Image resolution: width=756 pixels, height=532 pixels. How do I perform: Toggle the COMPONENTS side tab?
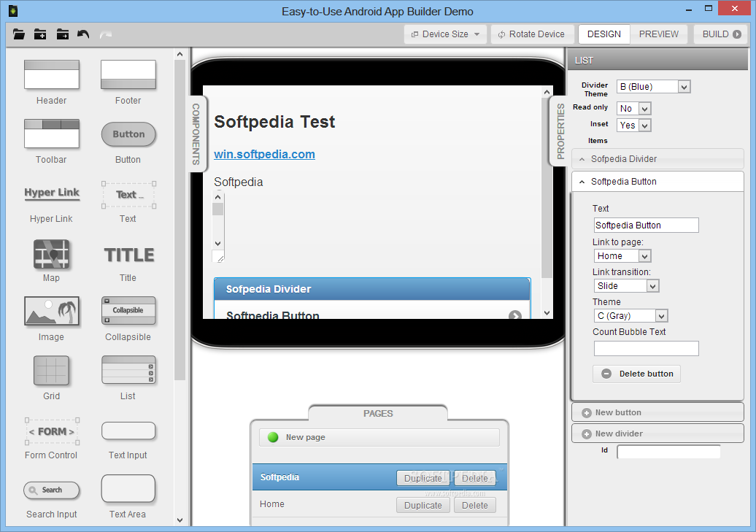[196, 134]
